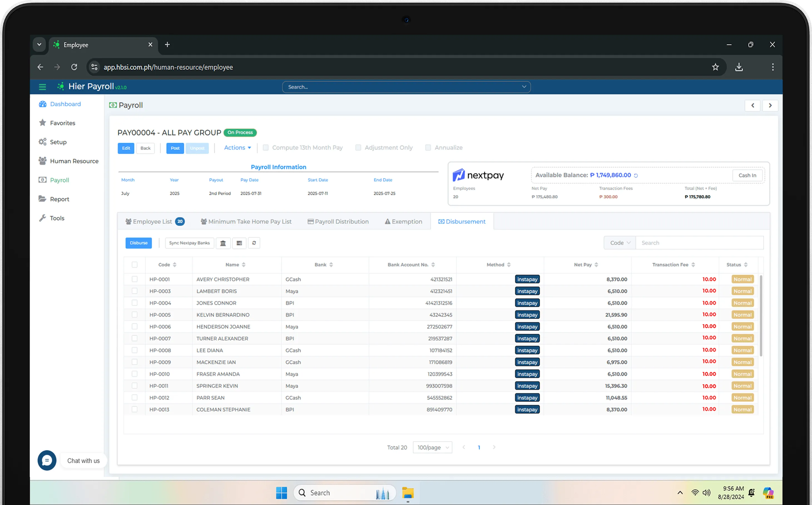This screenshot has width=812, height=505.
Task: Check the select-all checkbox in table header
Action: (x=135, y=265)
